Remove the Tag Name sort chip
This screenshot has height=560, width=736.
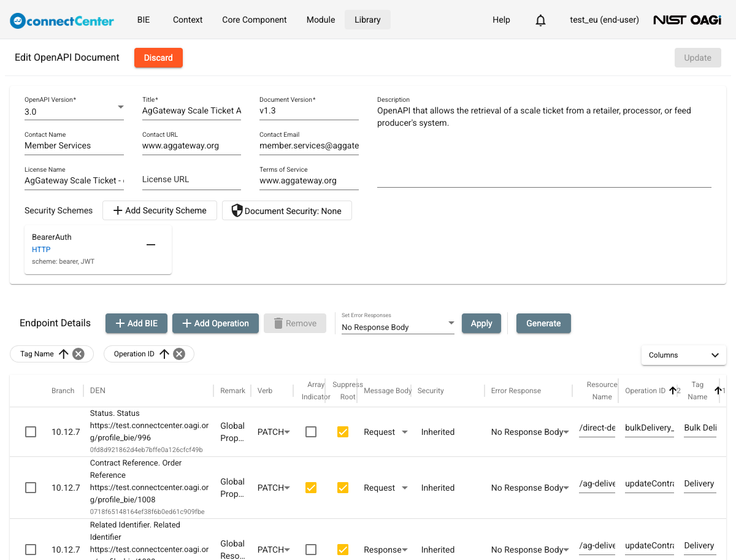point(78,354)
